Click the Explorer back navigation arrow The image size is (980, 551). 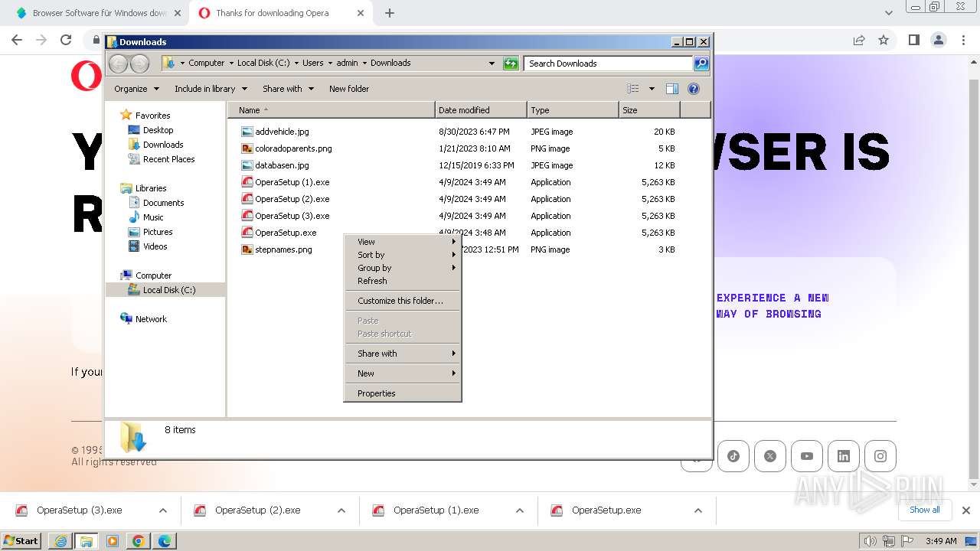point(118,64)
